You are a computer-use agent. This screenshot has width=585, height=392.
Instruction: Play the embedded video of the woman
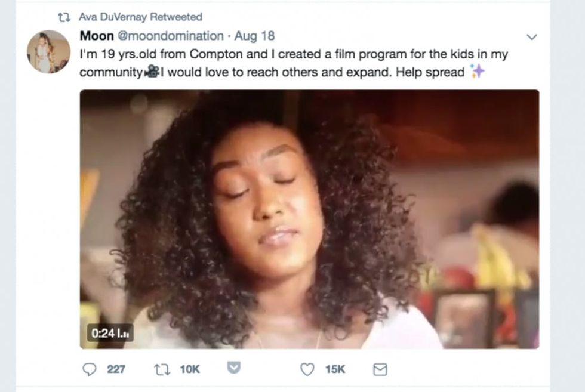(x=309, y=219)
